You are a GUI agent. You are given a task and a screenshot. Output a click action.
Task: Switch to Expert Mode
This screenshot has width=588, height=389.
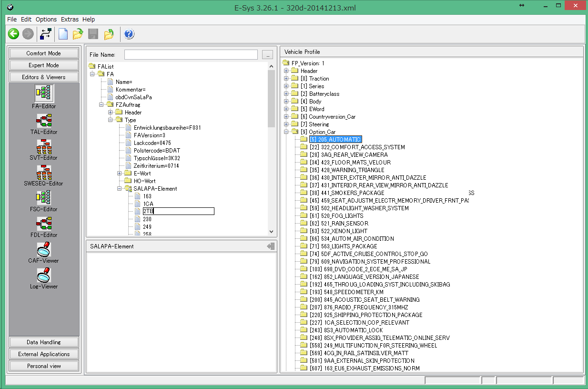tap(44, 65)
